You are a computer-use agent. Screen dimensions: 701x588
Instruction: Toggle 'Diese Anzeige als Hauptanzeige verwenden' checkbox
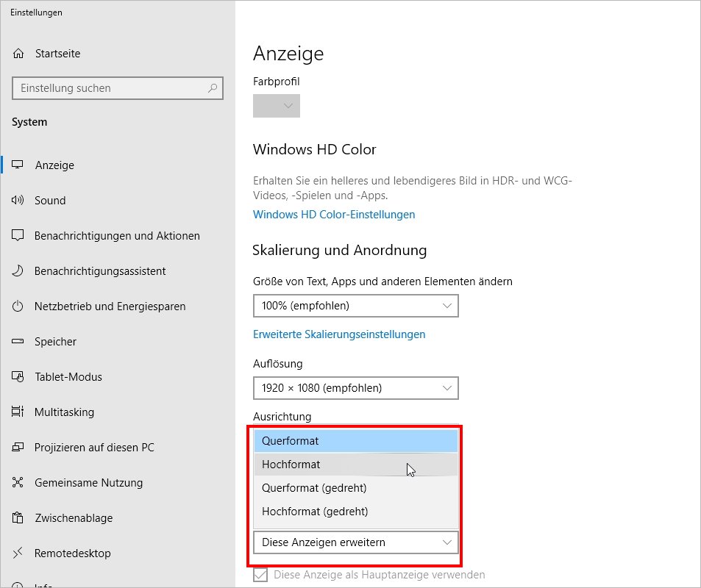click(x=260, y=575)
